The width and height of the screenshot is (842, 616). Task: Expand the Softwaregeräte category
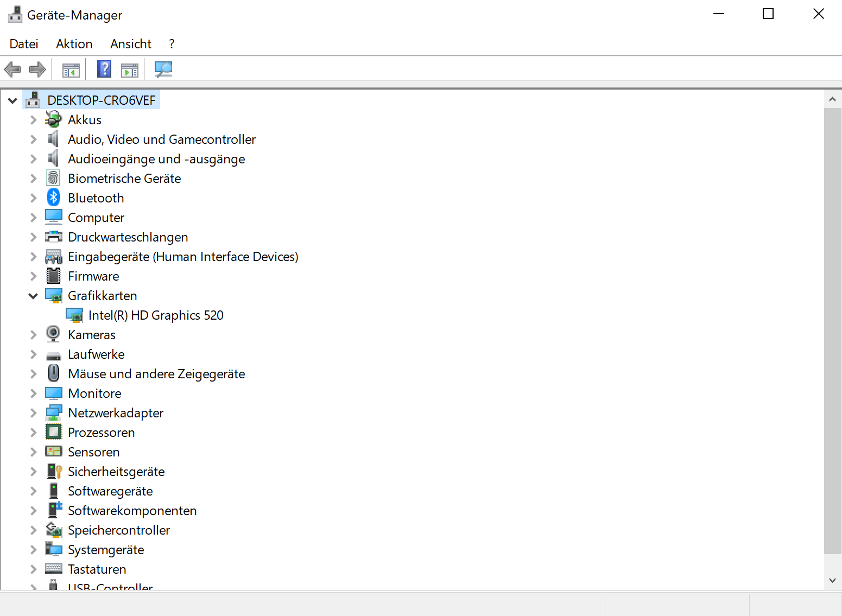(34, 491)
